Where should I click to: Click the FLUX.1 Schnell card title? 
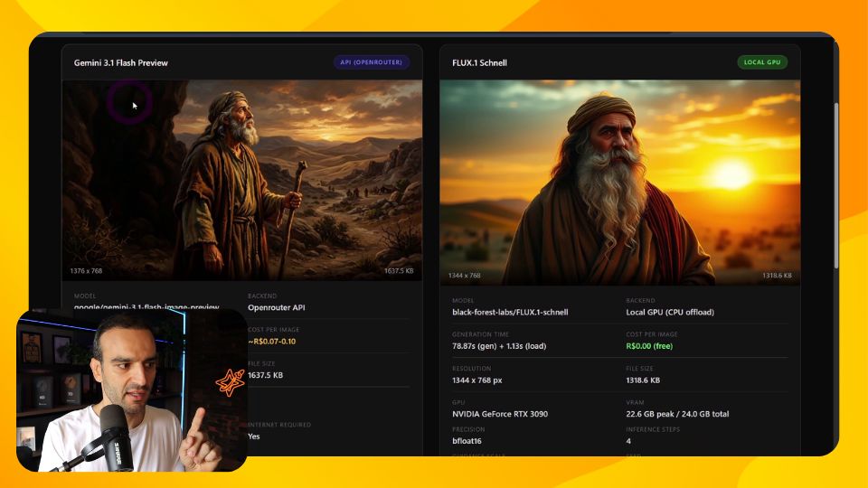click(479, 63)
